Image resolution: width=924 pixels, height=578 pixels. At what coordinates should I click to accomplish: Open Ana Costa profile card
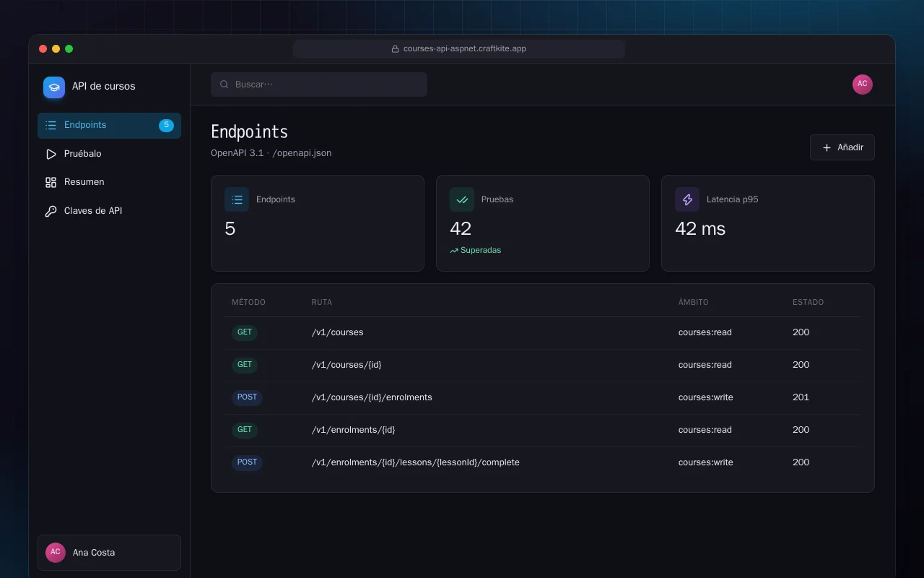click(x=109, y=553)
